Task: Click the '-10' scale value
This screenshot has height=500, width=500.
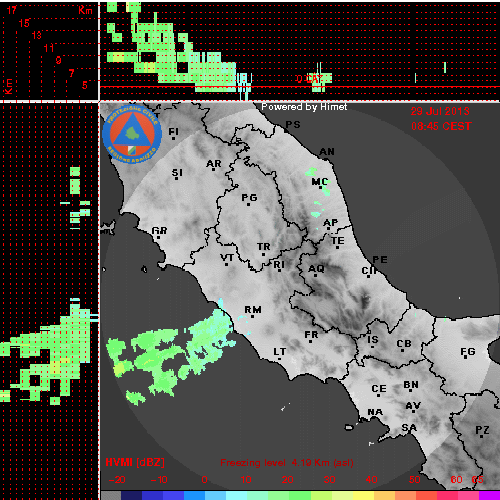Action: click(159, 480)
